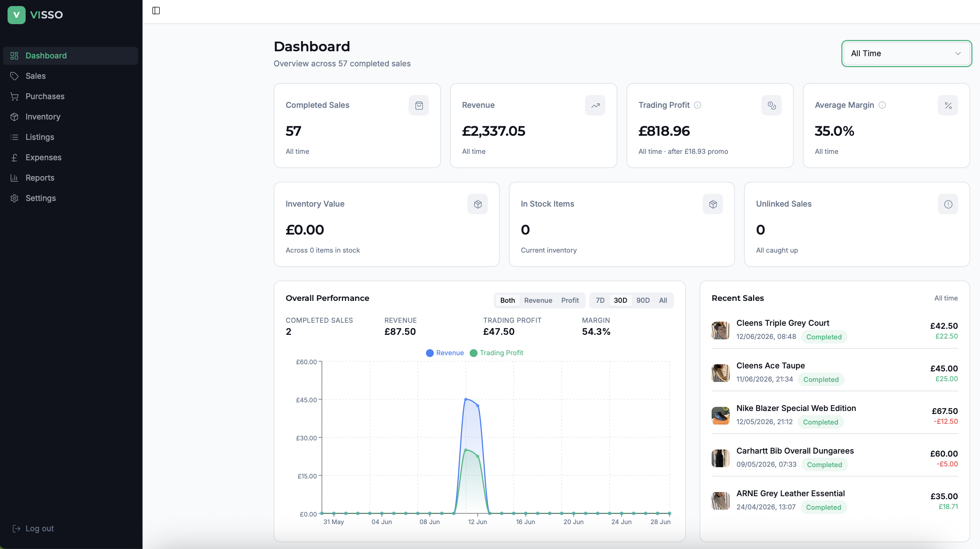The image size is (980, 549).
Task: Click the Reports bar chart icon
Action: pyautogui.click(x=14, y=178)
